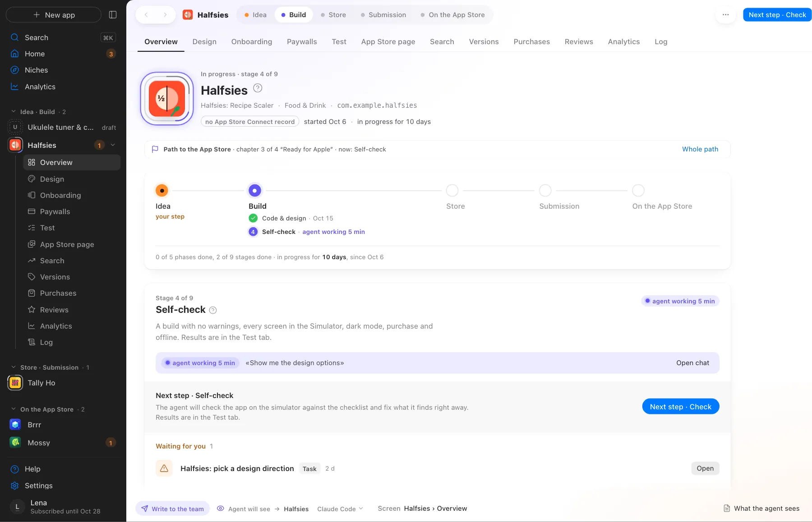The height and width of the screenshot is (522, 812).
Task: Select the Build stage circle on timeline
Action: coord(255,191)
